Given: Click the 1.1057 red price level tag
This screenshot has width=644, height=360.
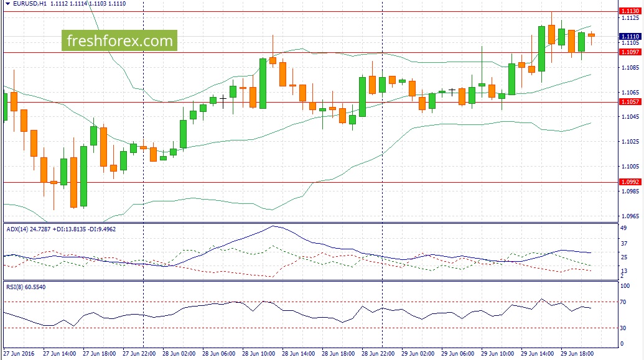Looking at the screenshot, I should pos(630,101).
